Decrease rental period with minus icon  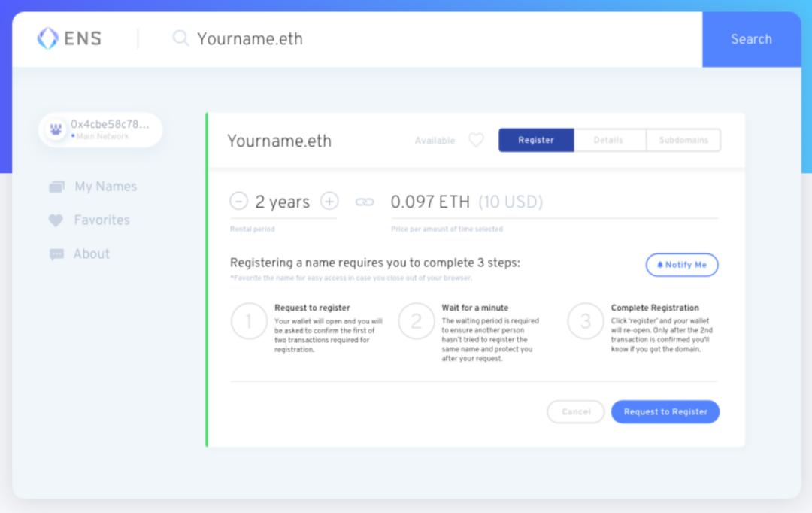click(x=238, y=202)
